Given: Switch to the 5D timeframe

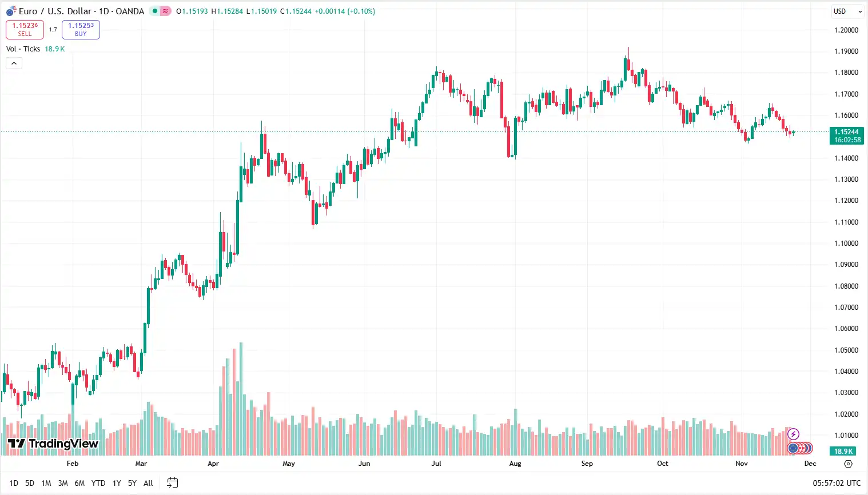Looking at the screenshot, I should pos(29,483).
